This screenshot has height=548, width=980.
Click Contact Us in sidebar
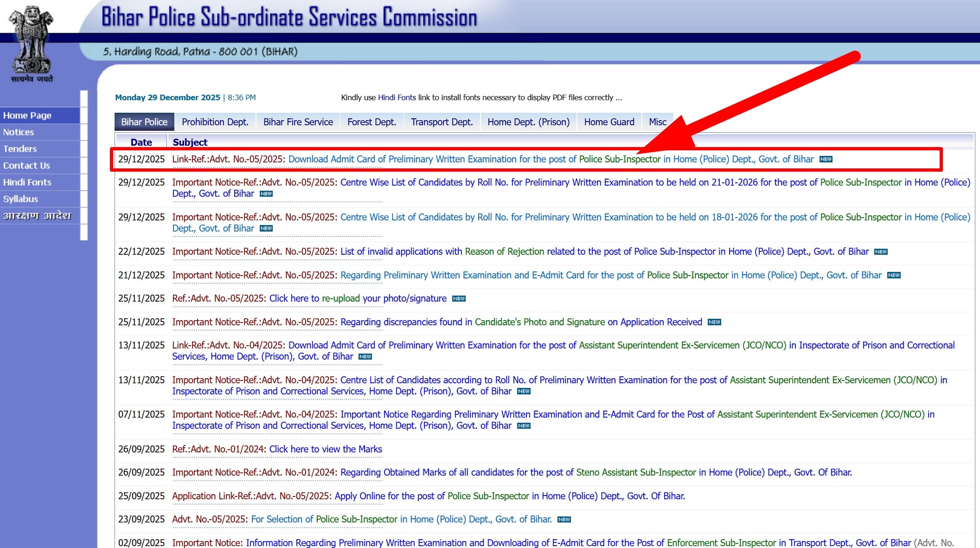pos(26,166)
